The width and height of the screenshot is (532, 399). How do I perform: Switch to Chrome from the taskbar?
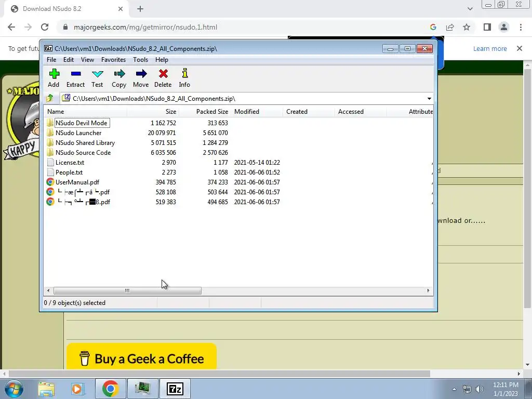[110, 389]
